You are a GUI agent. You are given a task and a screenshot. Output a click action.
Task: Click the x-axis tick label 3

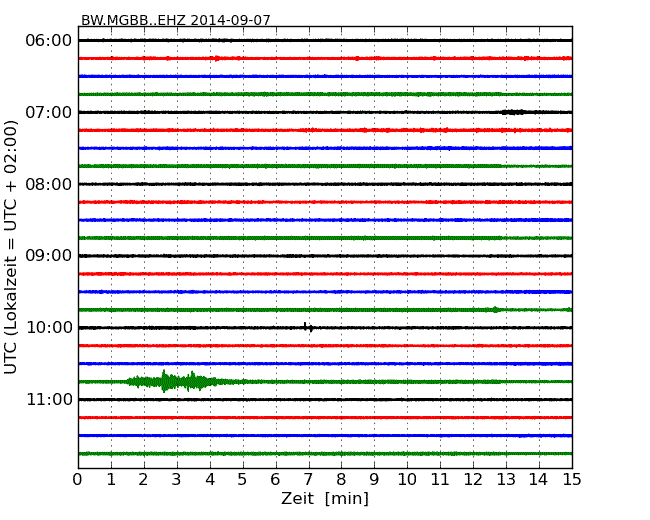click(x=177, y=480)
